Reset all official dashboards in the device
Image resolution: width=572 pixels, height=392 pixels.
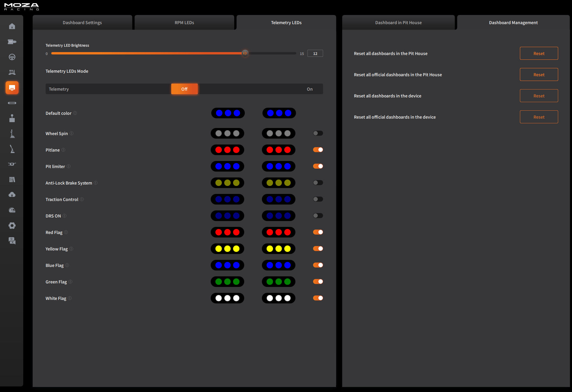[x=538, y=117]
